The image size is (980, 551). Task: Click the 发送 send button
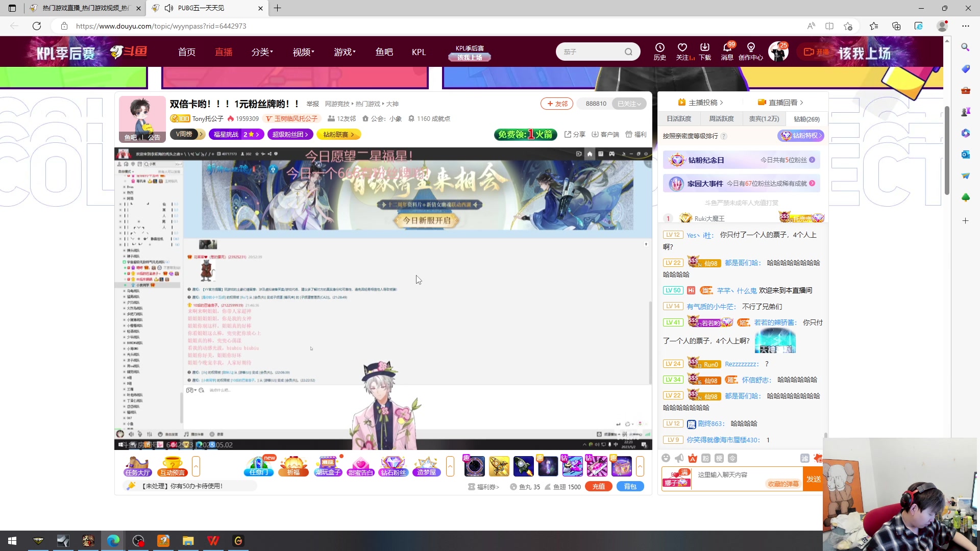[813, 479]
